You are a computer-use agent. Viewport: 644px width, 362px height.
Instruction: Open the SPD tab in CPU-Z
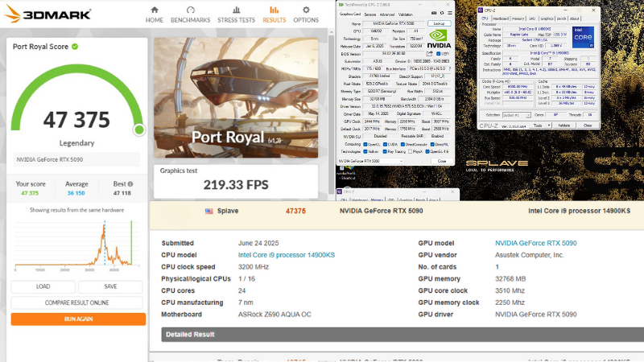(x=532, y=19)
